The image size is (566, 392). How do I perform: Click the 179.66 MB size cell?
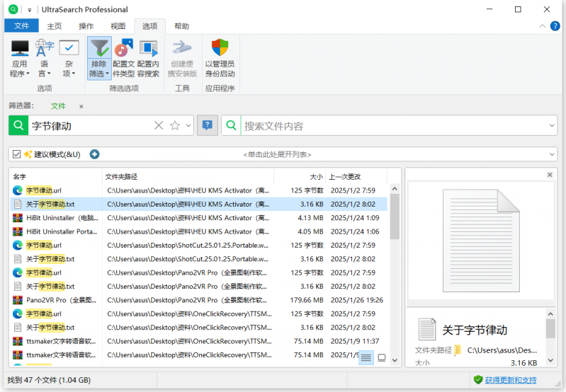click(x=307, y=300)
